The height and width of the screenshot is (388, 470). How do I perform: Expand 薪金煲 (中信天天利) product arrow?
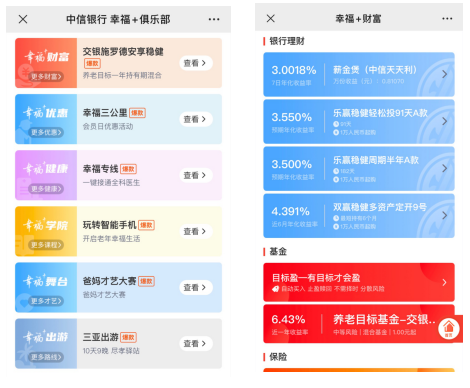(x=444, y=74)
